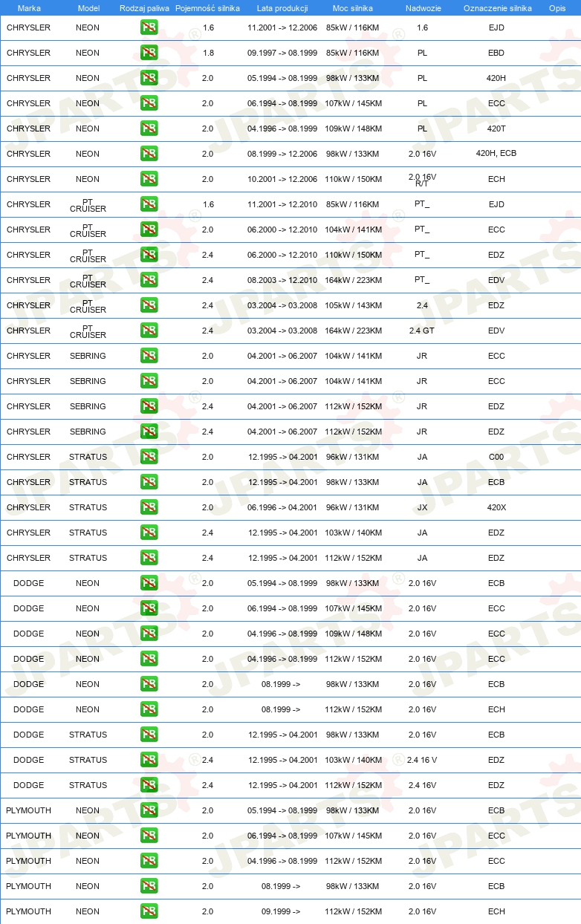Select the fuel icon for Plymouth Neon 107kW / 145KM
Viewport: 581px width, 924px height.
tap(149, 836)
